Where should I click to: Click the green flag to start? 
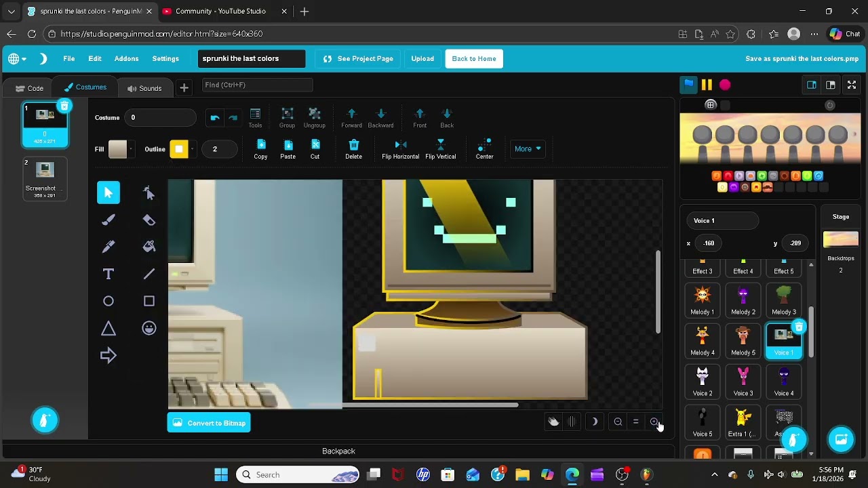coord(688,85)
